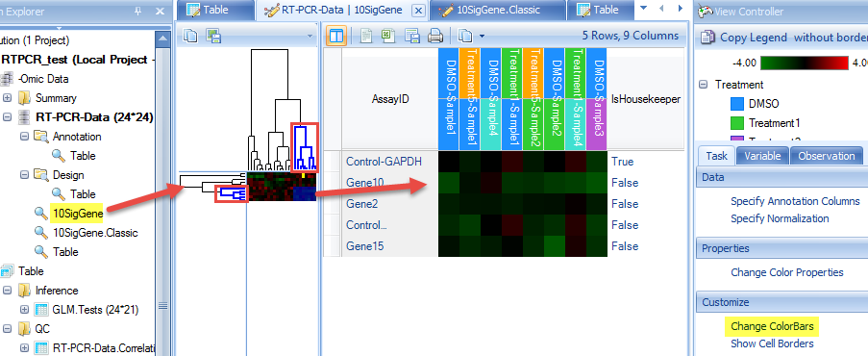Click the copy icon in the dendrogram toolbar

(190, 36)
